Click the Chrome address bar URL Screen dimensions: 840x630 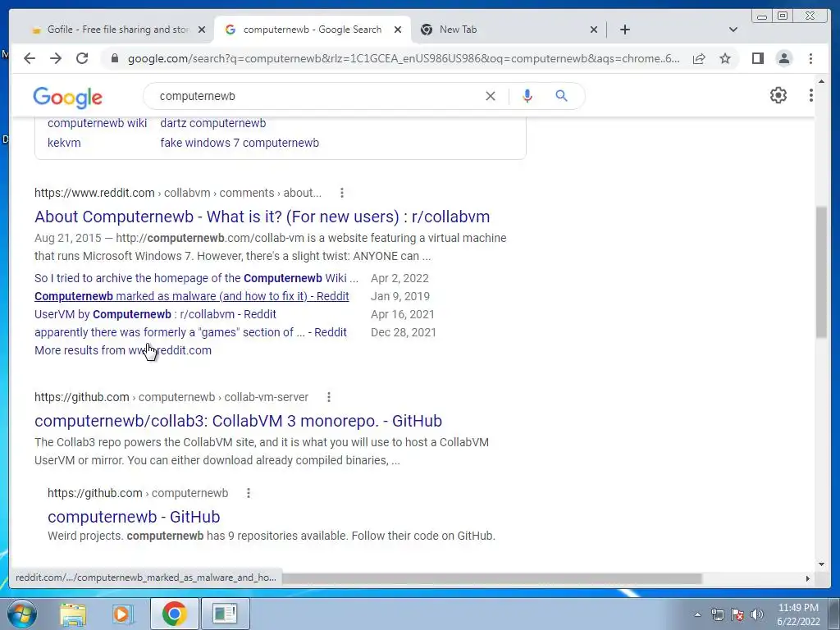(404, 58)
